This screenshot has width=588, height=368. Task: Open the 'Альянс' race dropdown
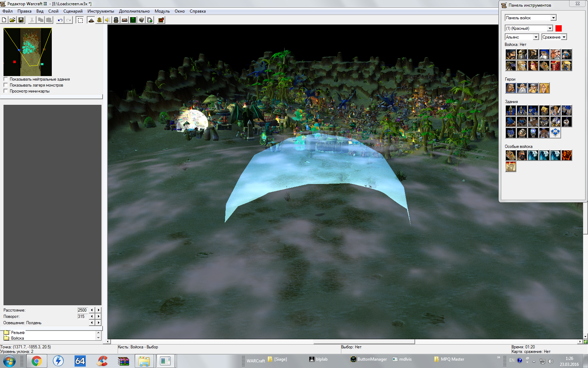click(521, 37)
